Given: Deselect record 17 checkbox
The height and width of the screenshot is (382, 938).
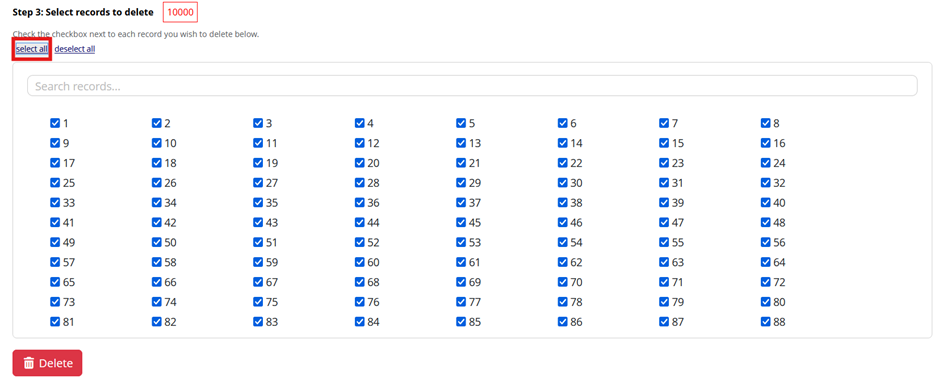Looking at the screenshot, I should pos(55,163).
